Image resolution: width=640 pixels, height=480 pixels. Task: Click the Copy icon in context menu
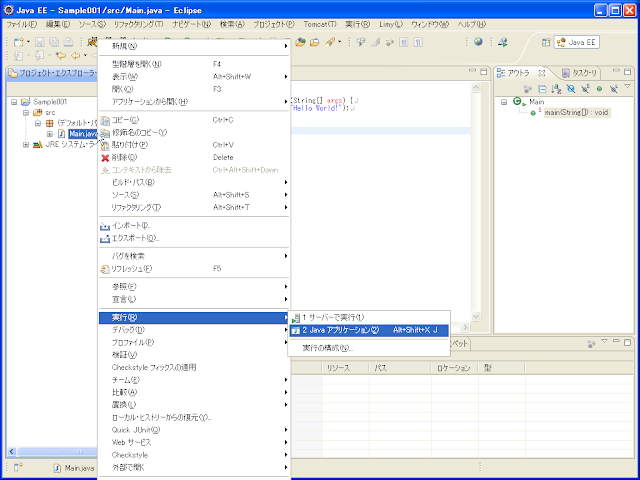tap(105, 120)
